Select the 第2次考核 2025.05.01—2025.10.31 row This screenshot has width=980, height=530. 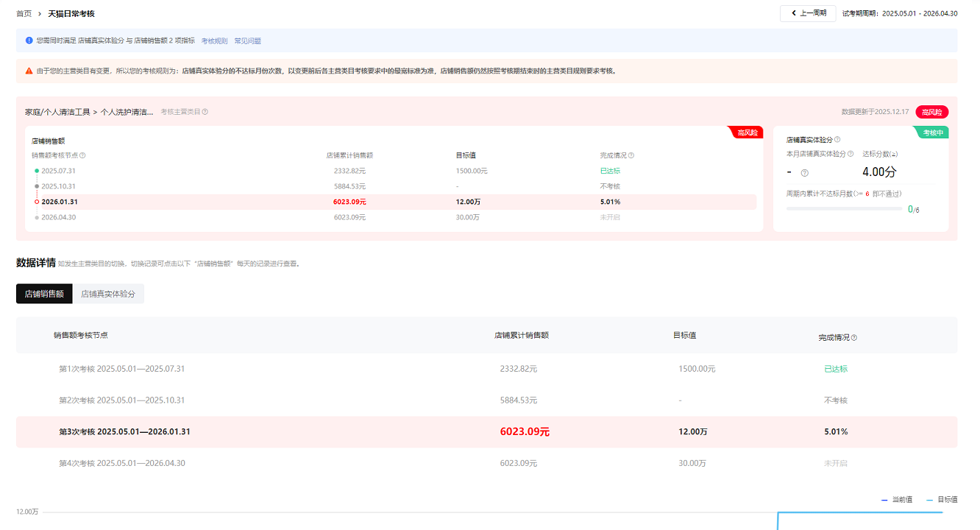(x=486, y=400)
